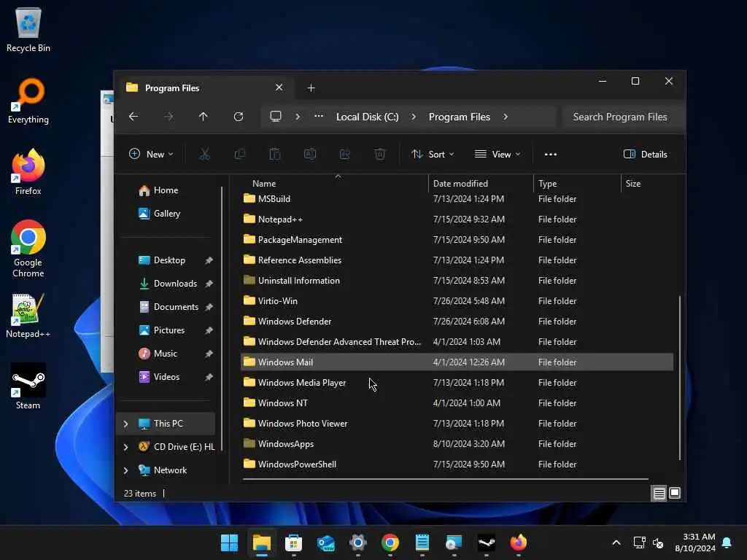This screenshot has height=560, width=747.
Task: Open Windows Start menu
Action: (229, 542)
